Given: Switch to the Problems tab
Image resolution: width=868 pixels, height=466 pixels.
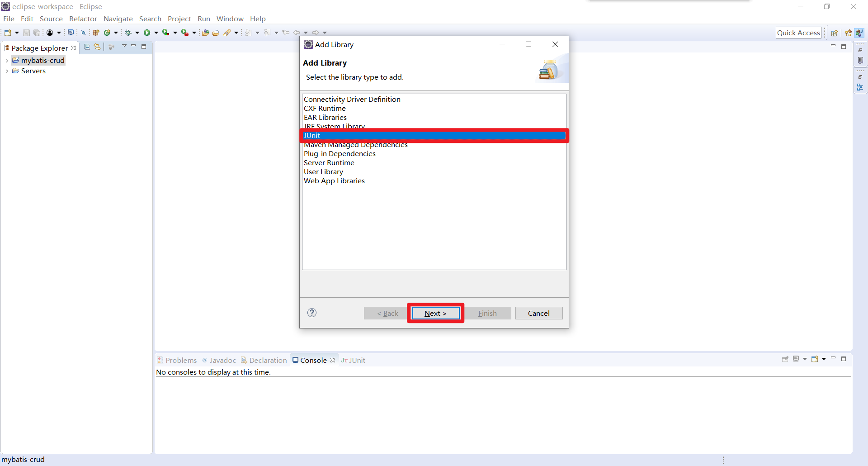Looking at the screenshot, I should (177, 360).
